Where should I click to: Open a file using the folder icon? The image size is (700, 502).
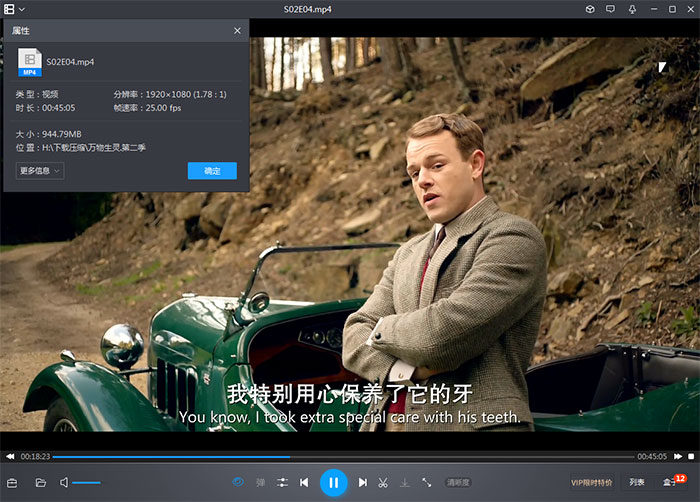(41, 483)
